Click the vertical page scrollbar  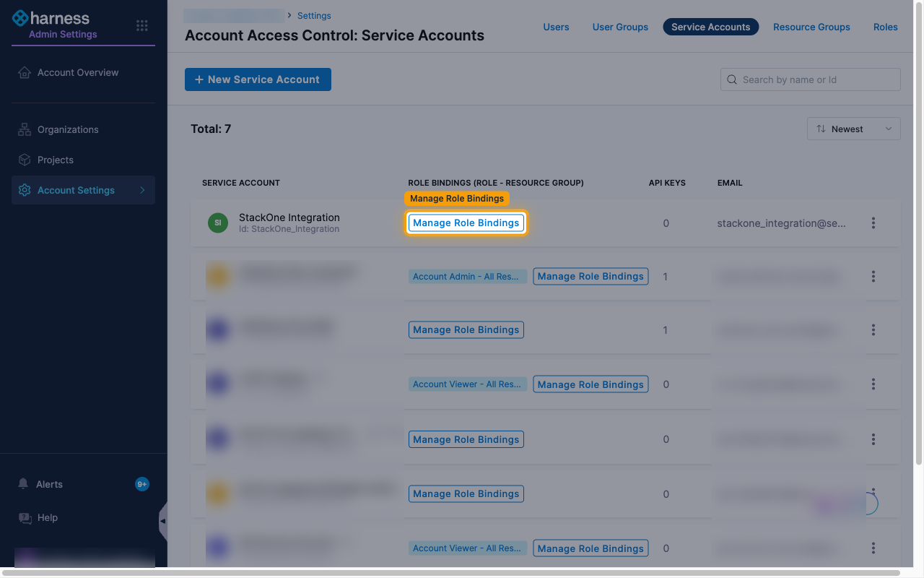(919, 235)
